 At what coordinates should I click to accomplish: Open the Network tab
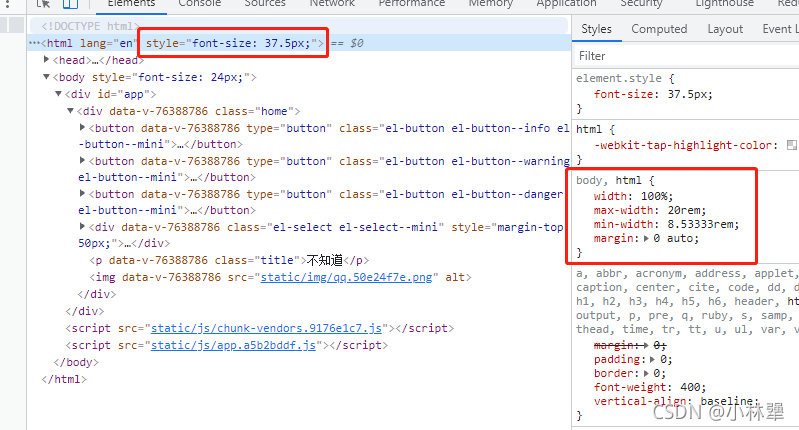[332, 4]
